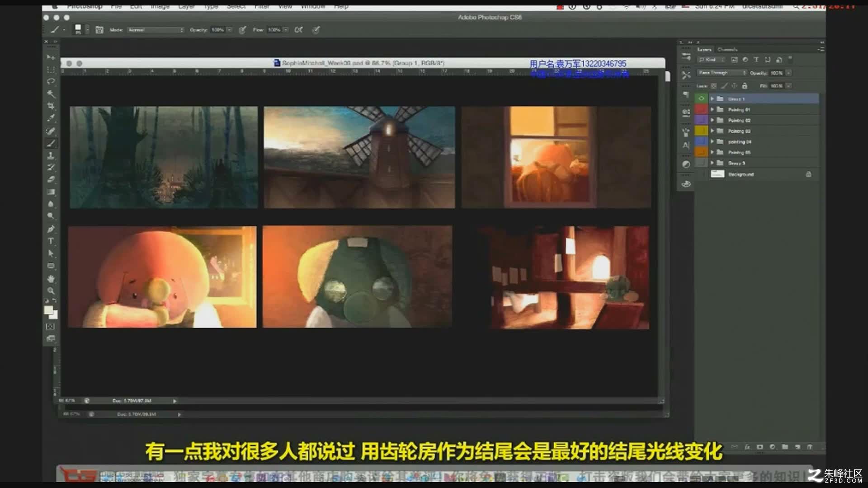Click the add layer style fx button
868x488 pixels.
(x=747, y=447)
